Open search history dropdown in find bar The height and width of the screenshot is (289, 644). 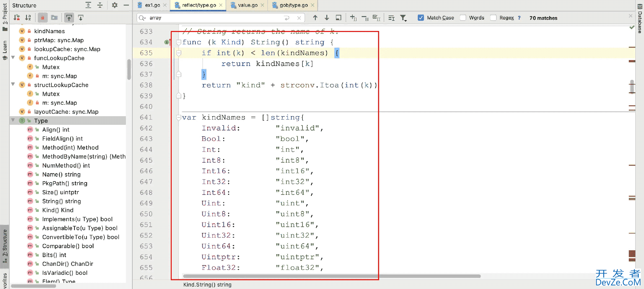coord(143,18)
